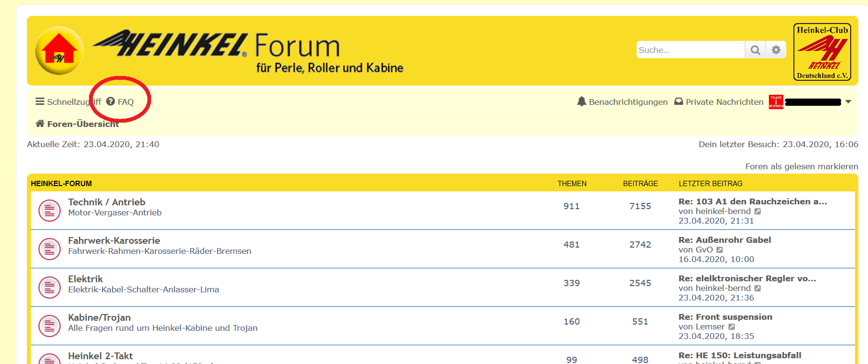The image size is (868, 364).
Task: Open heinkel-bernd profile in Technik row
Action: [723, 211]
